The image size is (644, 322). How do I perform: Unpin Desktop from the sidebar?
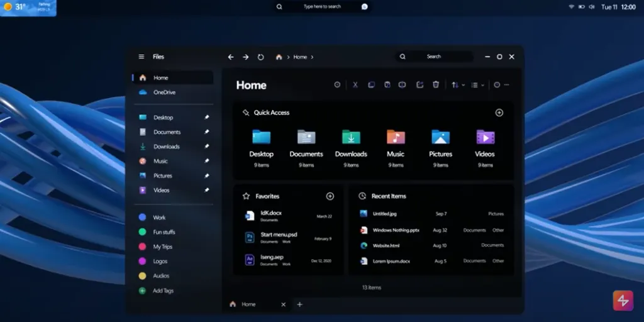click(x=206, y=118)
